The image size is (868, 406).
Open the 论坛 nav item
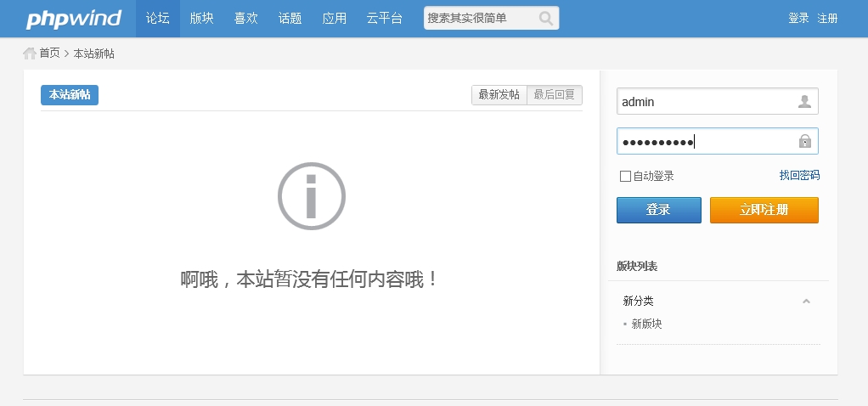point(158,19)
